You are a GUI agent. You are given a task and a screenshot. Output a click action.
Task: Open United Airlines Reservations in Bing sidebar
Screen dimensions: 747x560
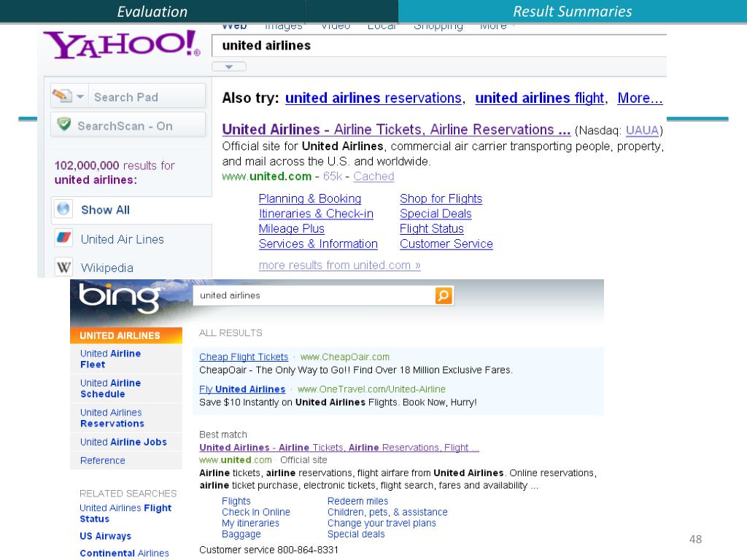[112, 418]
